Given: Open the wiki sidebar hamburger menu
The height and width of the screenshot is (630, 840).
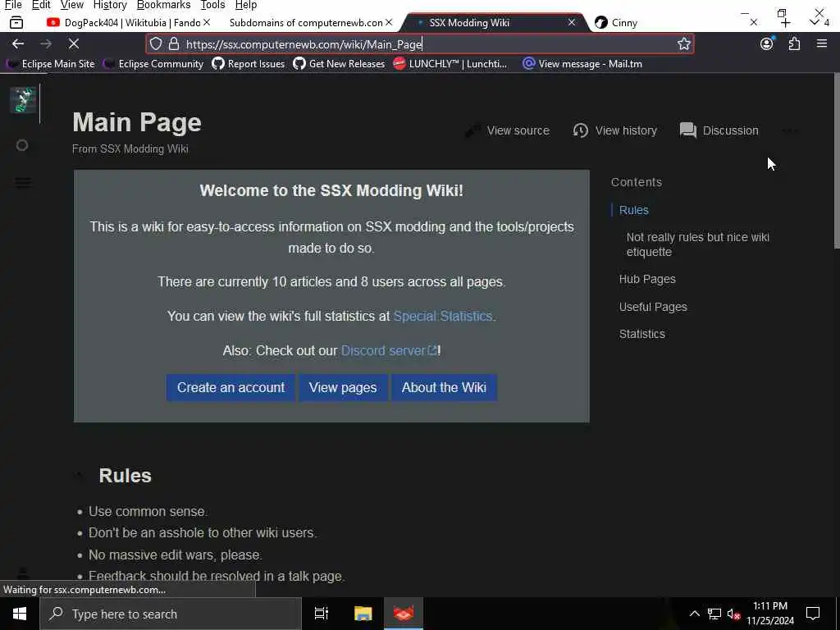Looking at the screenshot, I should pos(22,183).
